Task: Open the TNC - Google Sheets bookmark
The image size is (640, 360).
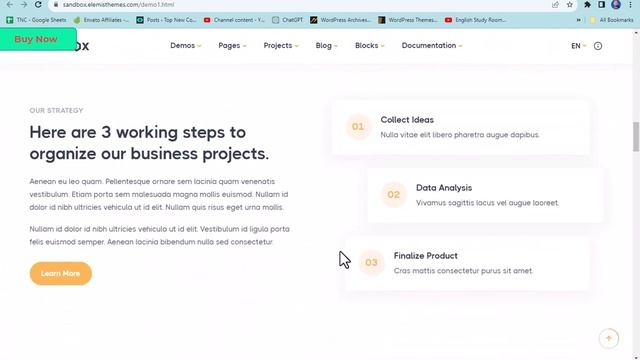Action: point(36,20)
